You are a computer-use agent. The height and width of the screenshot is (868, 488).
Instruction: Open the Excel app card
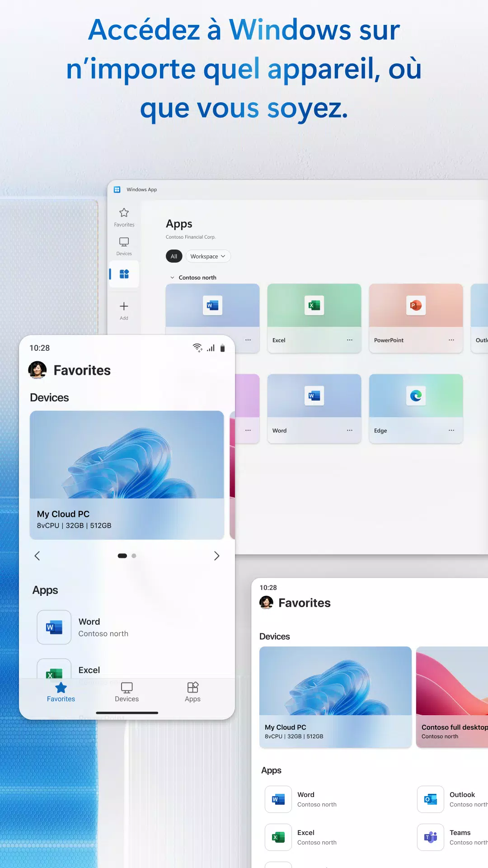coord(314,318)
